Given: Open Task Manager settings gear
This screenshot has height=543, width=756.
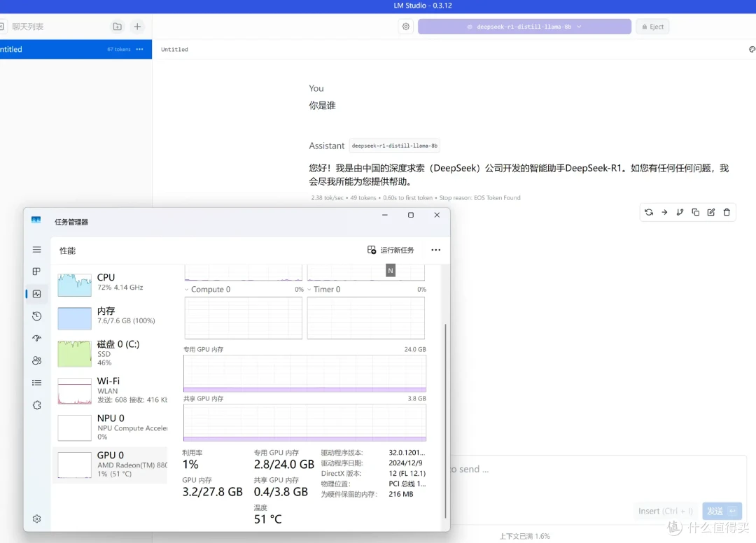Looking at the screenshot, I should point(36,519).
